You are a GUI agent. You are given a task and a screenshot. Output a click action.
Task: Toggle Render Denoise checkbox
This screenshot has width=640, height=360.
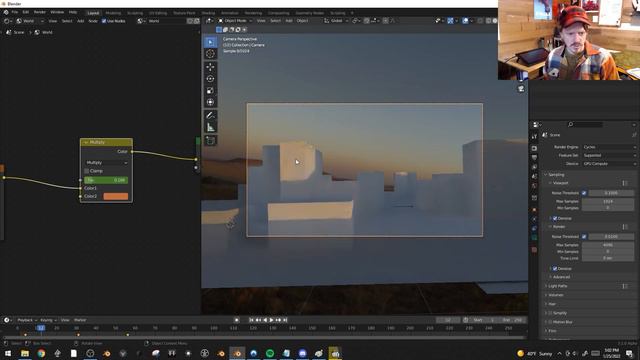(x=555, y=269)
